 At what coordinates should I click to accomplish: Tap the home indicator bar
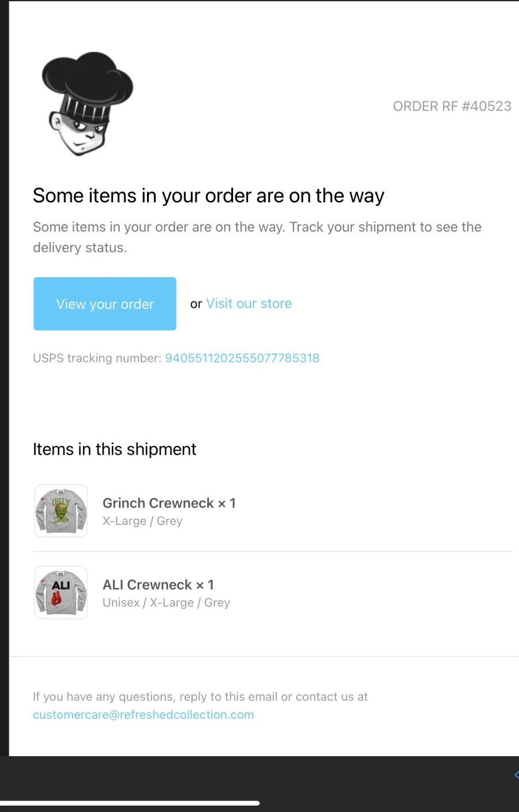(x=130, y=803)
